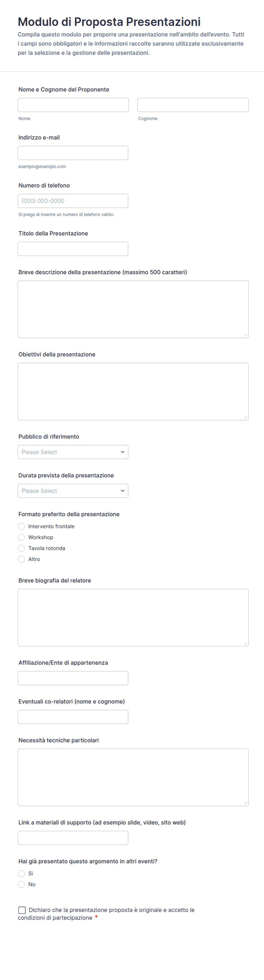Select Tavola rotonda radio button
Screen dimensions: 264x980
(x=21, y=548)
